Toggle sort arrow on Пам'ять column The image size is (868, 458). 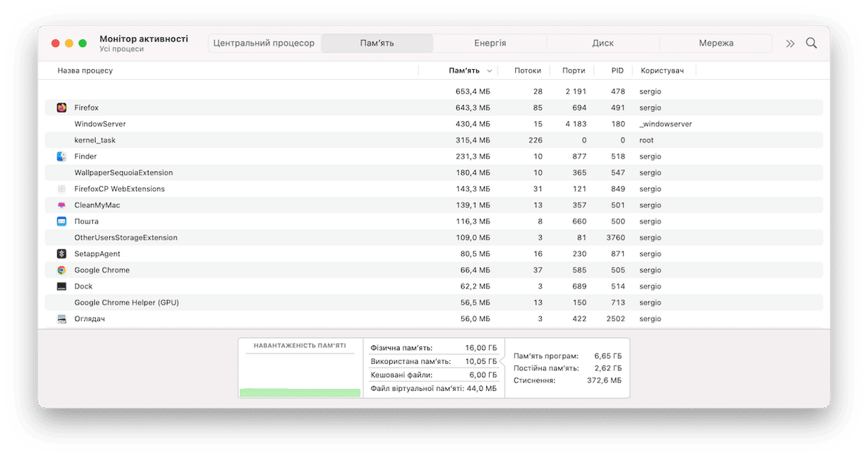[x=489, y=71]
